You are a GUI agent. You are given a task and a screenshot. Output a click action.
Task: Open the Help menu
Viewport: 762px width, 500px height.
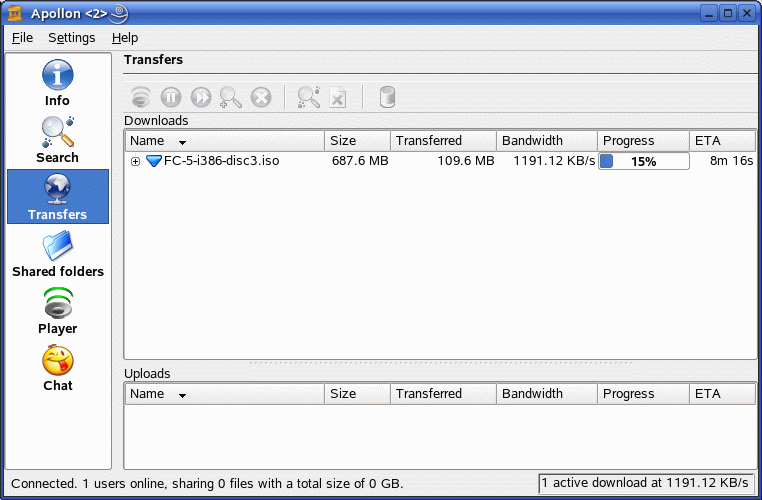click(125, 38)
